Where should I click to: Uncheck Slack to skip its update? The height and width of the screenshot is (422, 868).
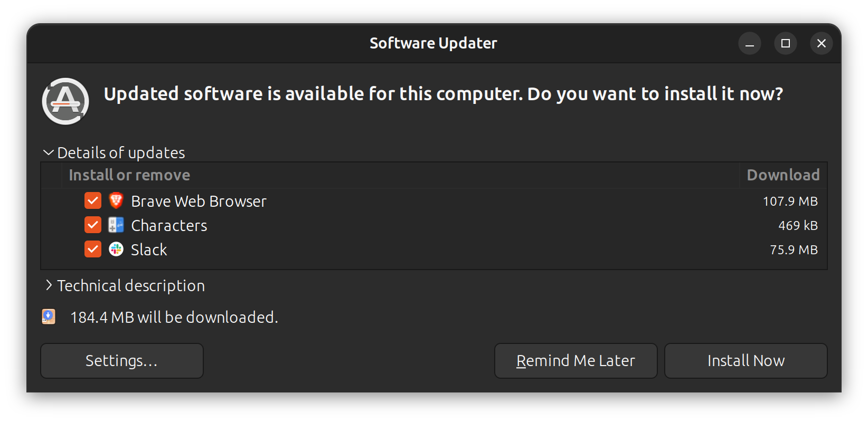coord(92,249)
